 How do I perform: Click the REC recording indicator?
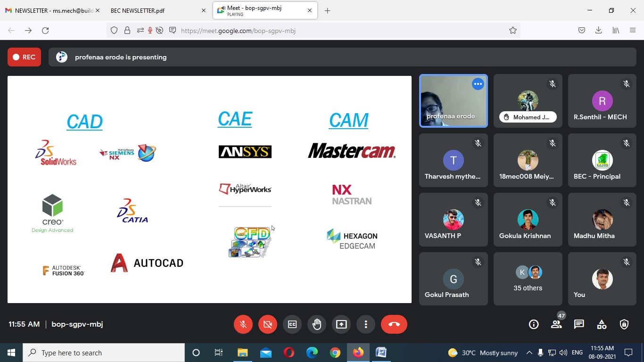(x=24, y=57)
